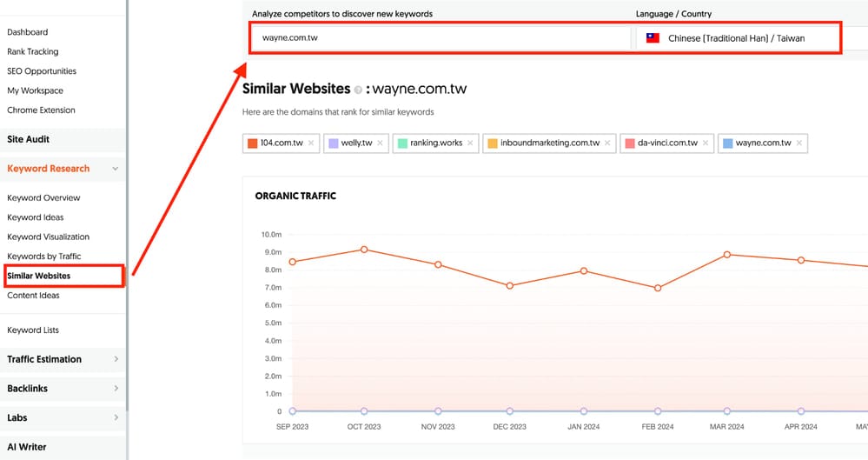Viewport: 868px width, 460px height.
Task: Remove the inboundmarketing.com.tw chip
Action: 607,143
